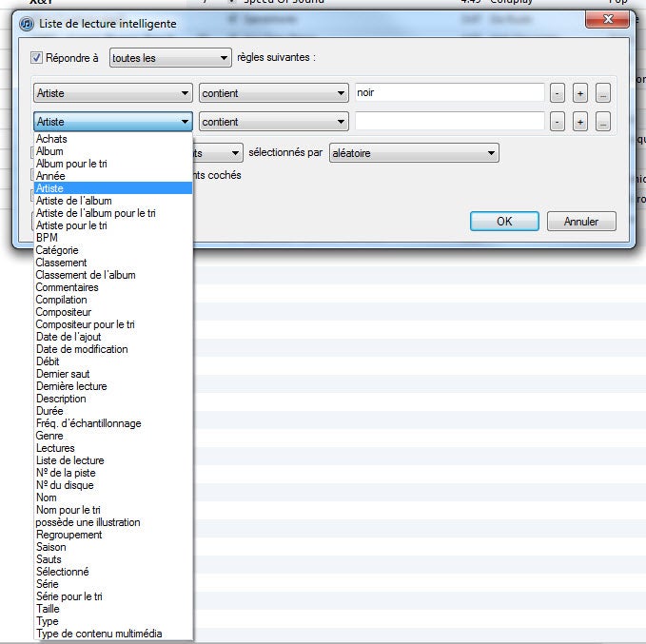
Task: Open the "contient" dropdown in the "noir" rule
Action: [x=274, y=93]
